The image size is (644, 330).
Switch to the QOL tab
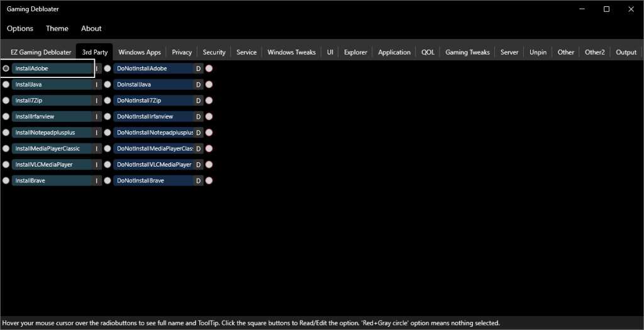click(x=428, y=52)
